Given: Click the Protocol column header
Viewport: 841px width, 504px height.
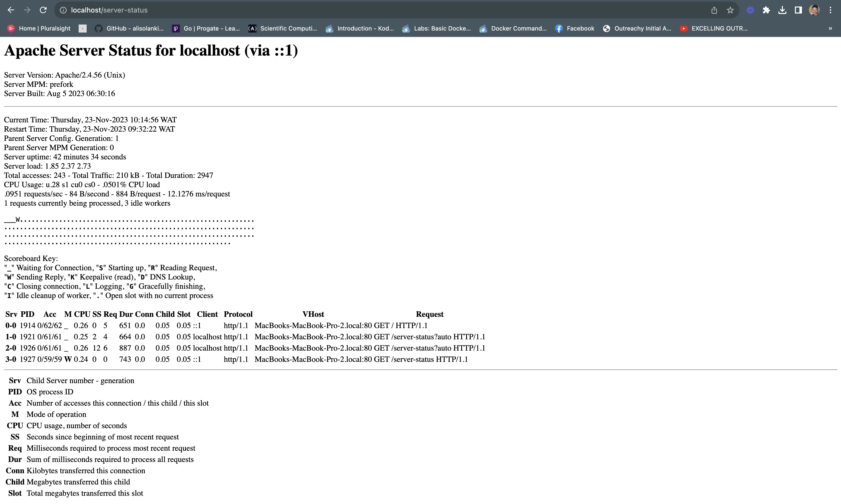Looking at the screenshot, I should (x=238, y=314).
